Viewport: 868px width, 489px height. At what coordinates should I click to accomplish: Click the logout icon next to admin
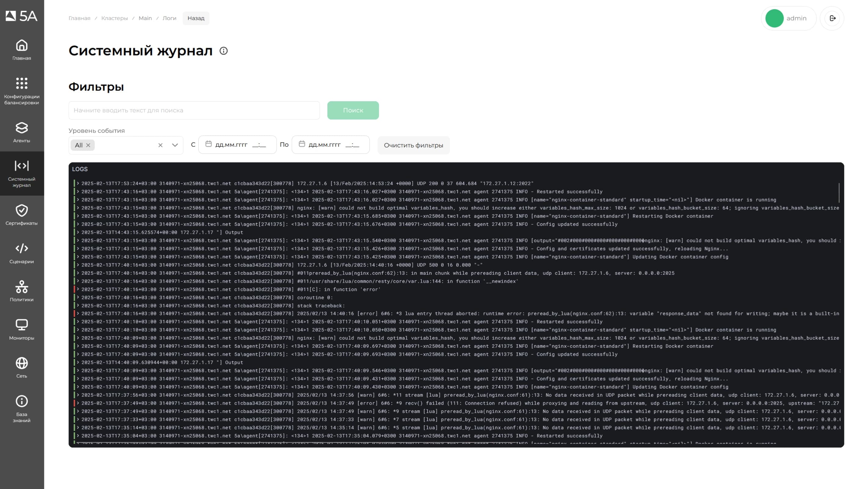click(832, 18)
